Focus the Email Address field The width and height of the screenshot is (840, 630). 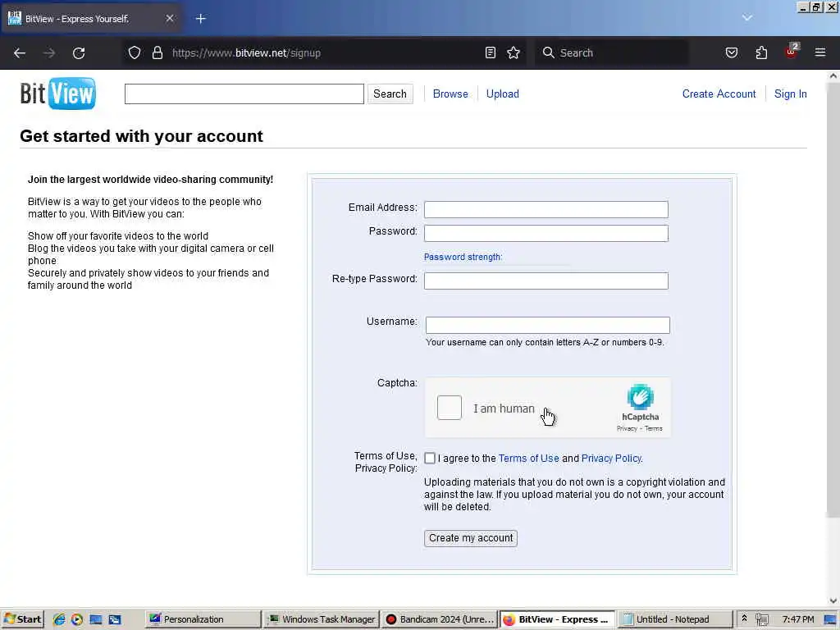(546, 209)
